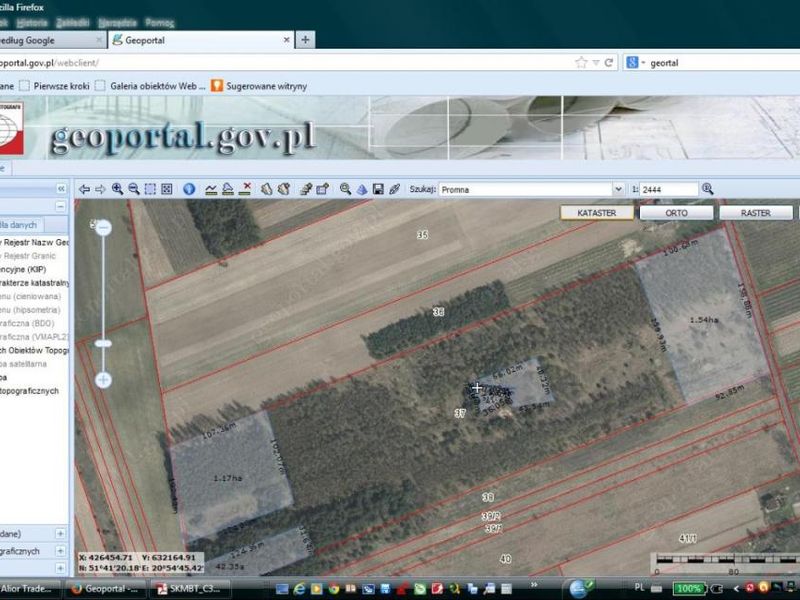This screenshot has height=600, width=800.
Task: Click the next map view arrow
Action: [x=101, y=189]
